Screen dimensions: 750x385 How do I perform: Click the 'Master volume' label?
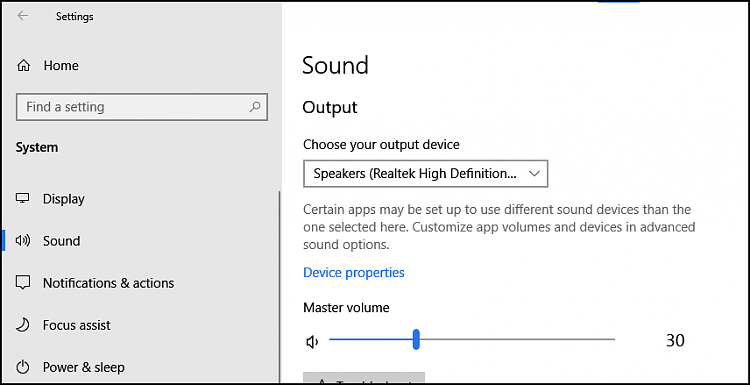pos(346,307)
